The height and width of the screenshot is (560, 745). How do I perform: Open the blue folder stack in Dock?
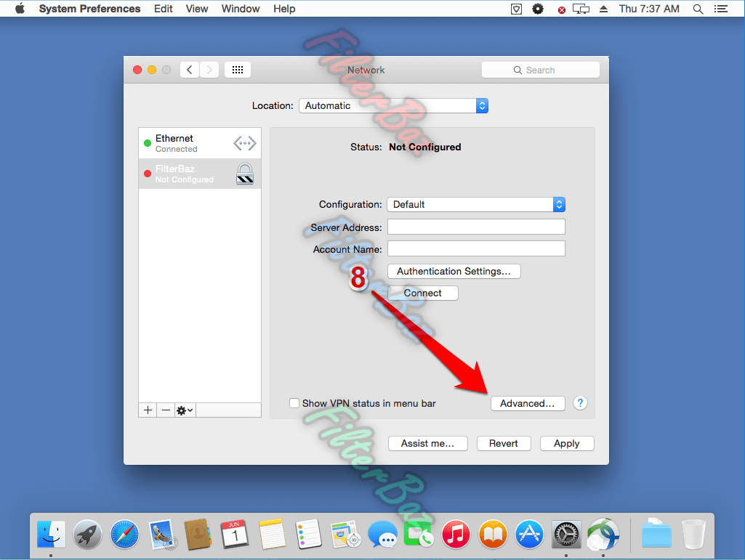(x=656, y=533)
